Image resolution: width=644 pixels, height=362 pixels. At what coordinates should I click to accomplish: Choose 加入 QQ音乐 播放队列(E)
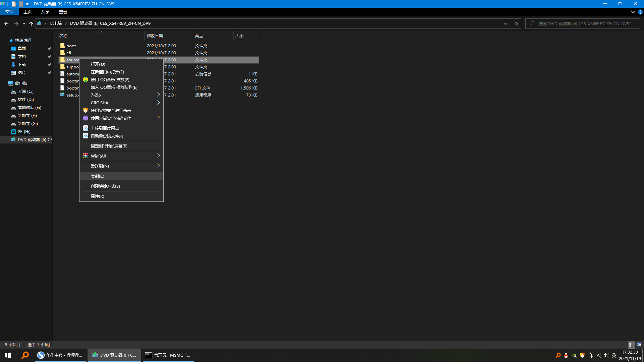point(121,87)
